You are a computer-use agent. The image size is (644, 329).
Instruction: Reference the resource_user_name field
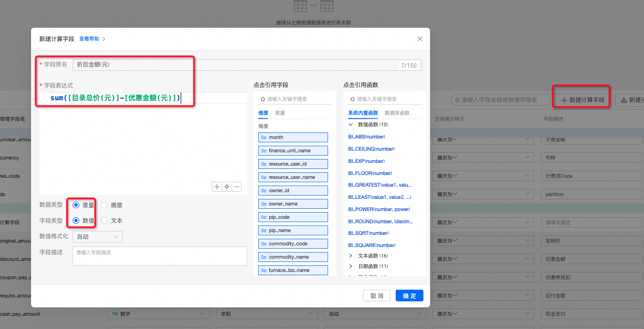(293, 177)
